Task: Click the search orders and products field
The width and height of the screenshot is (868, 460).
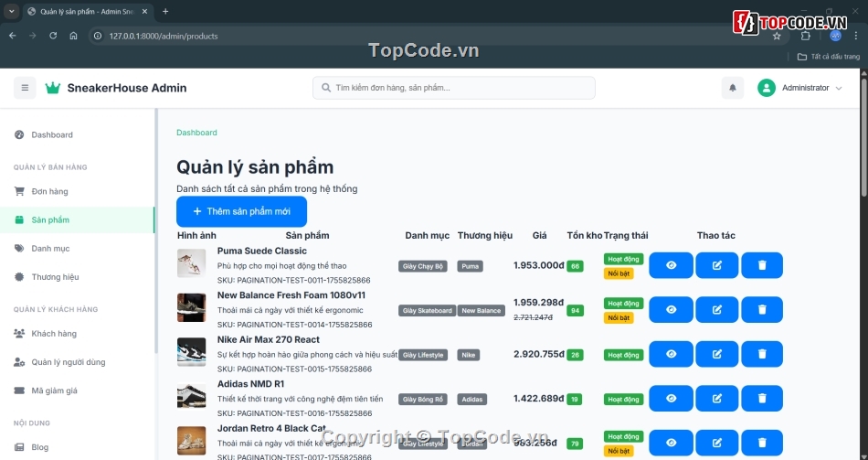Action: point(454,88)
